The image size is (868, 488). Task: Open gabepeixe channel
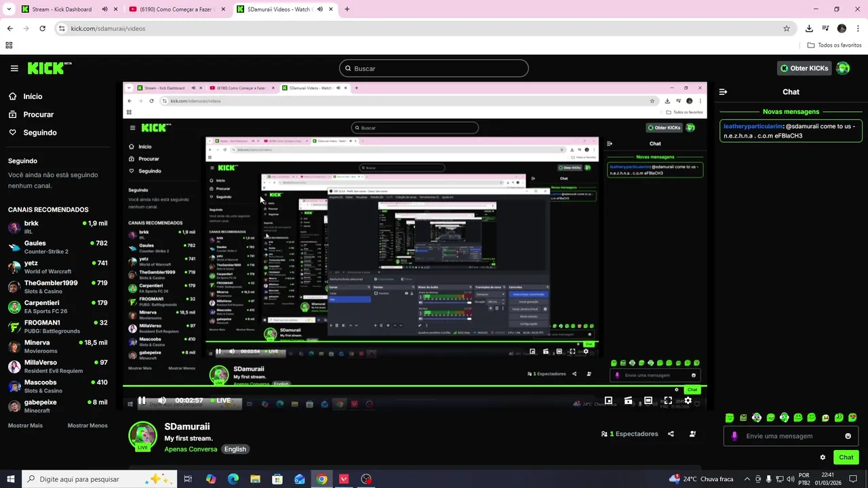58,406
